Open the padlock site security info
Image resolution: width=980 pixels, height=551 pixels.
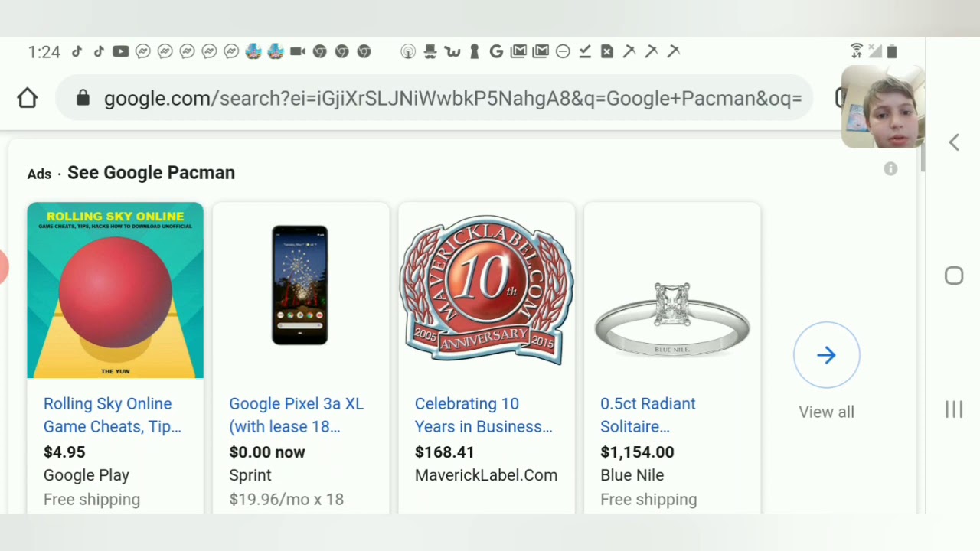(x=83, y=98)
